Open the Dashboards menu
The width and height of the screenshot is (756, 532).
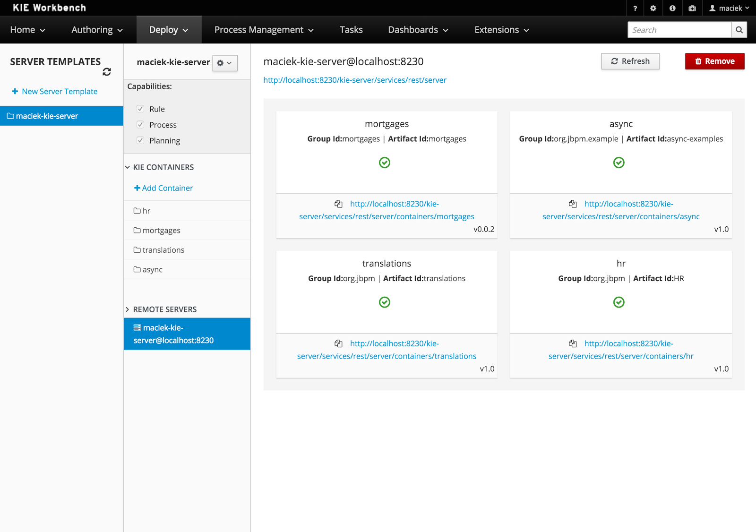click(x=418, y=30)
